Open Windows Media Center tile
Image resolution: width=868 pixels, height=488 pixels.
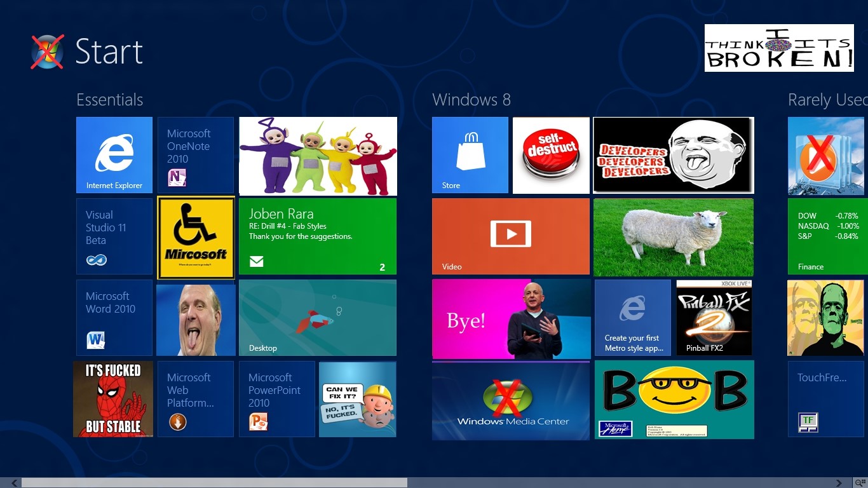511,400
